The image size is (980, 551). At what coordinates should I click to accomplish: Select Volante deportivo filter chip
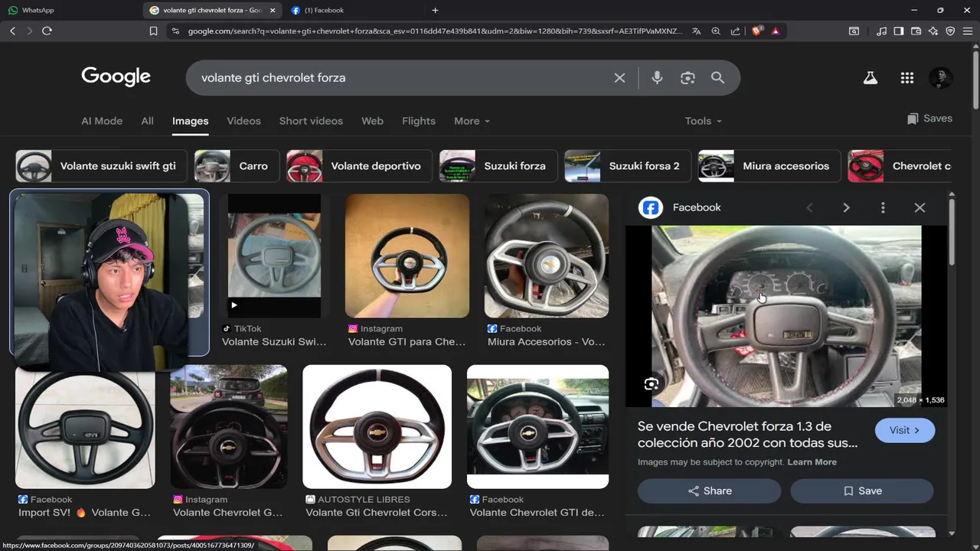[359, 166]
